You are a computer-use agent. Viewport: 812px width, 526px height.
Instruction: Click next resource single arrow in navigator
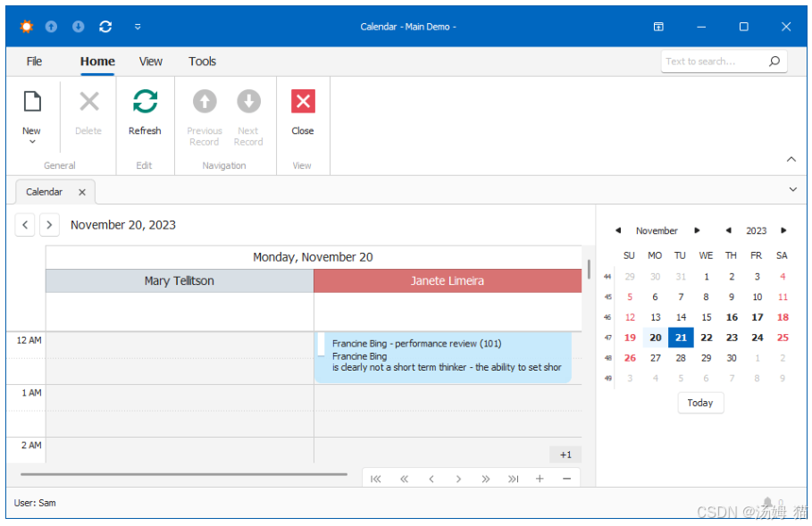458,479
